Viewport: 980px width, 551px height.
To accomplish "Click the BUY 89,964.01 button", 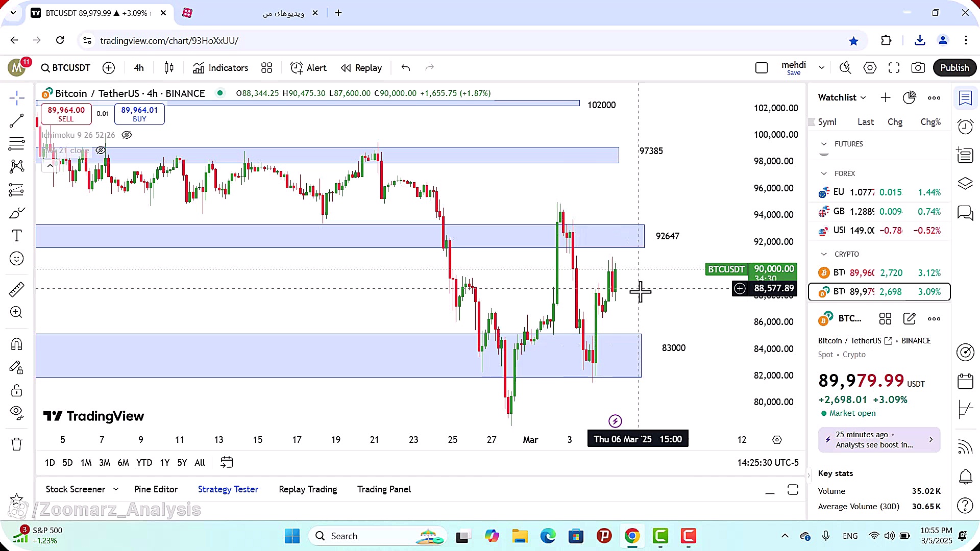I will click(139, 114).
